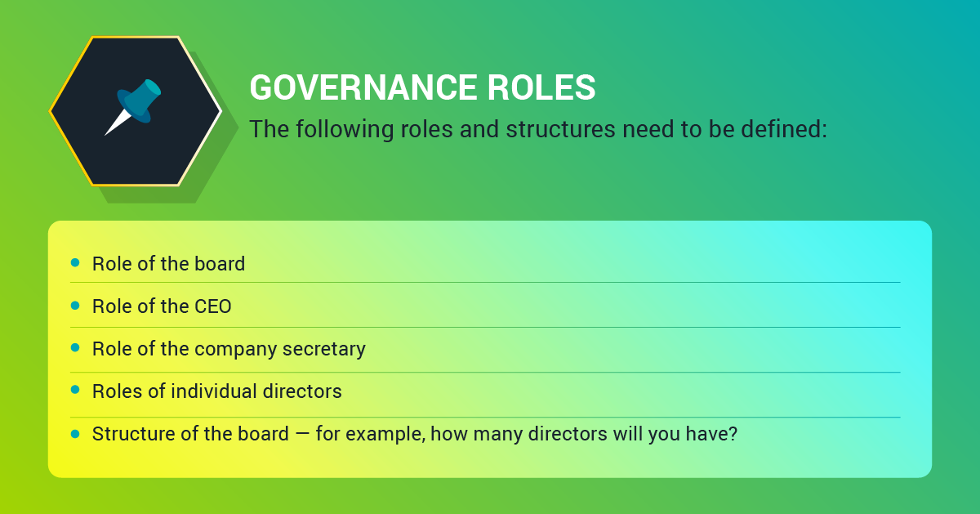Click the divider line under Role of the CEO
The height and width of the screenshot is (514, 980).
(x=485, y=327)
